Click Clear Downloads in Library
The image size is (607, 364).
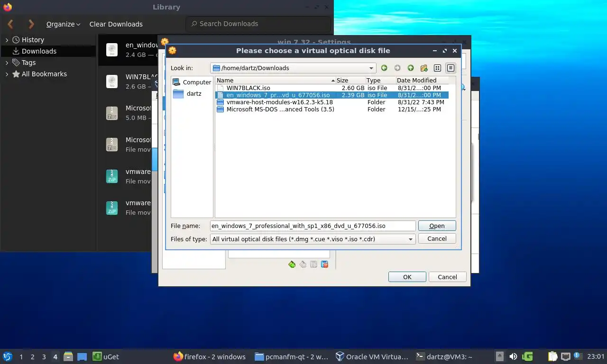(x=116, y=24)
